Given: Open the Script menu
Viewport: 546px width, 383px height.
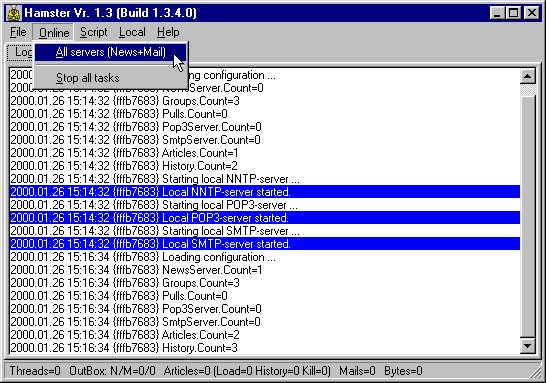Looking at the screenshot, I should tap(93, 32).
